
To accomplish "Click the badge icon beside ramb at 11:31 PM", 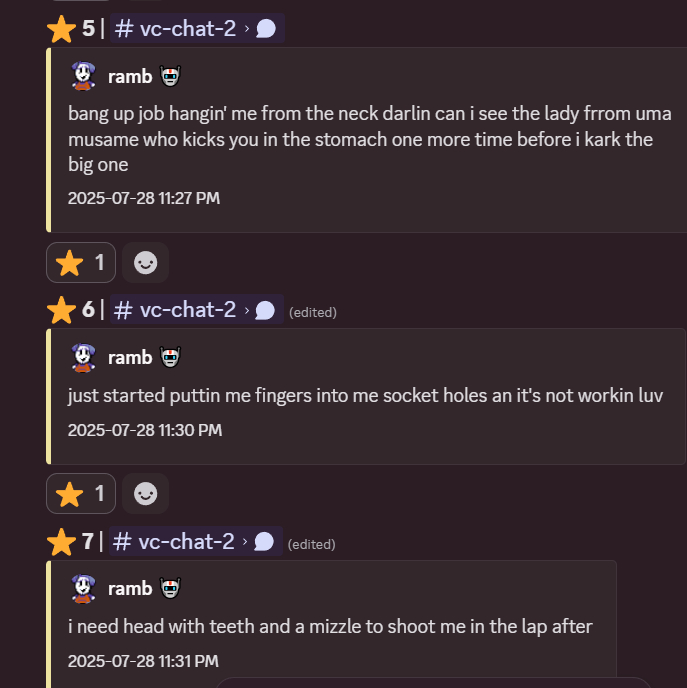I will click(170, 588).
